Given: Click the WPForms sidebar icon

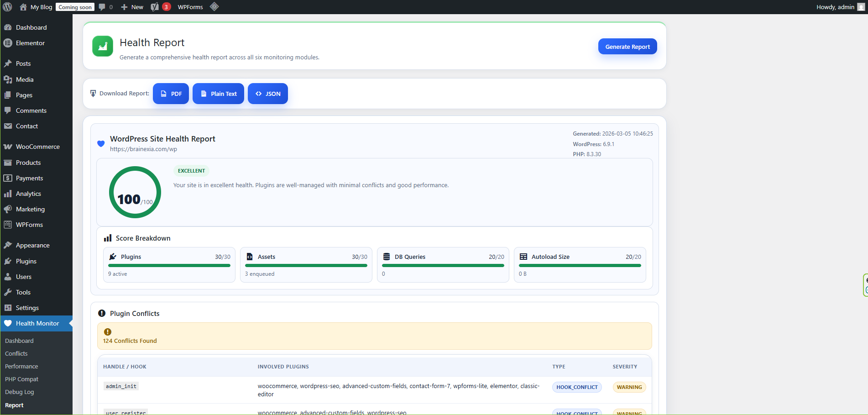Looking at the screenshot, I should pyautogui.click(x=8, y=225).
